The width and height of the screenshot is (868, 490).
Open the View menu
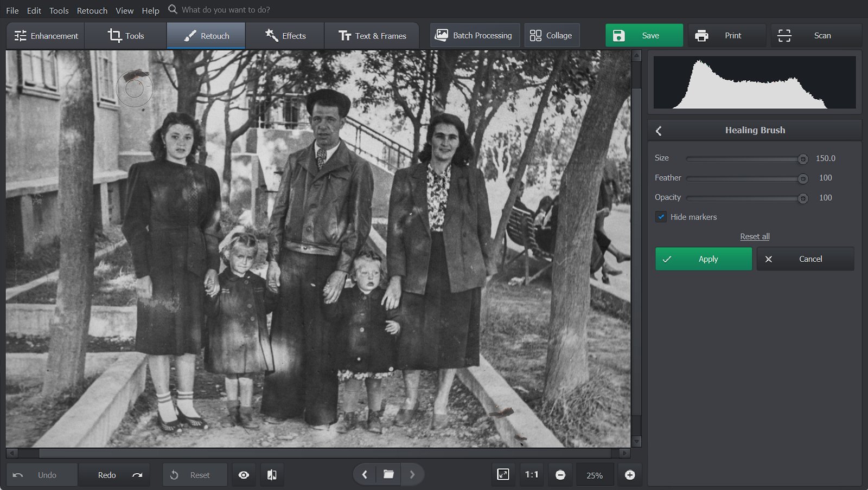124,10
